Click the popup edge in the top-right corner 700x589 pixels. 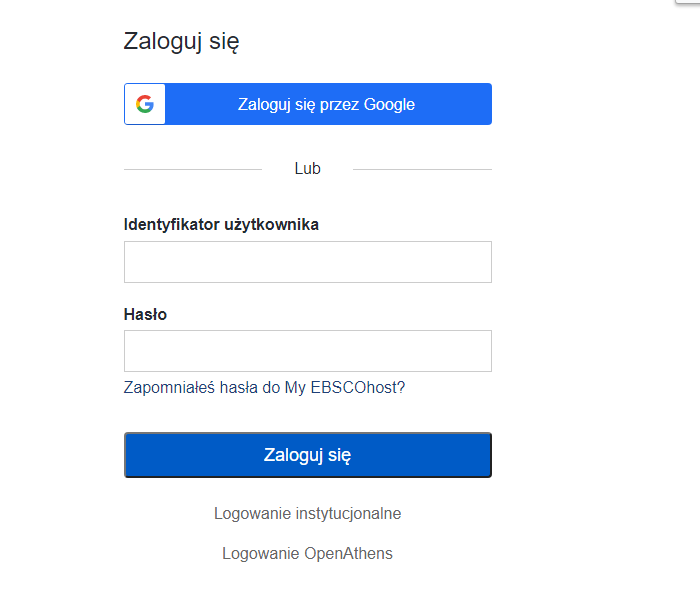[x=688, y=2]
